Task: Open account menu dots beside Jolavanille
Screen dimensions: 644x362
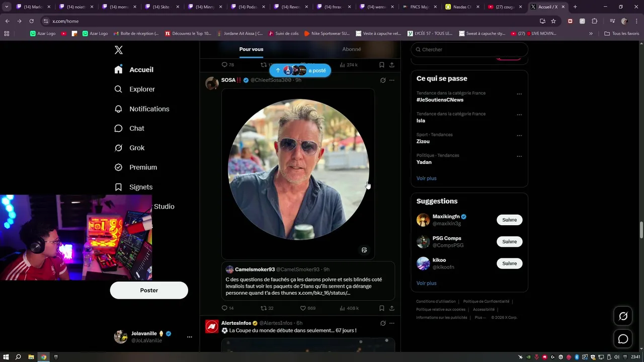Action: [x=189, y=337]
